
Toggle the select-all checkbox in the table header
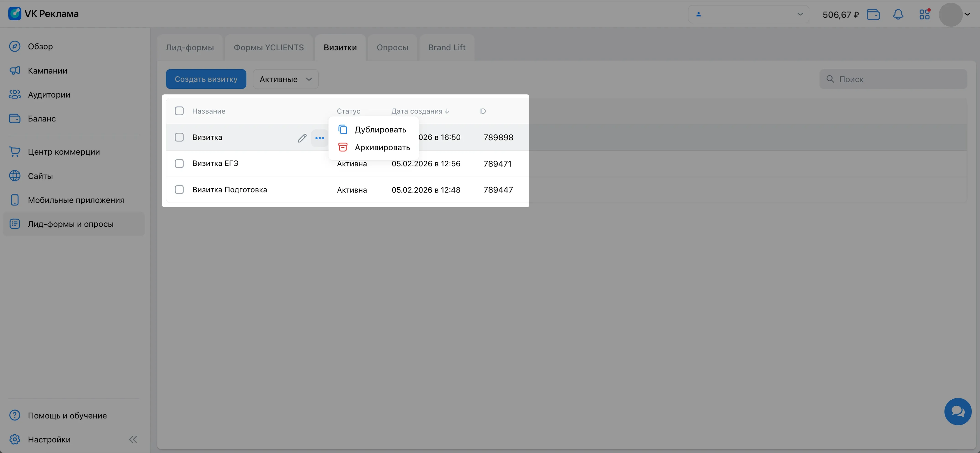click(x=179, y=111)
